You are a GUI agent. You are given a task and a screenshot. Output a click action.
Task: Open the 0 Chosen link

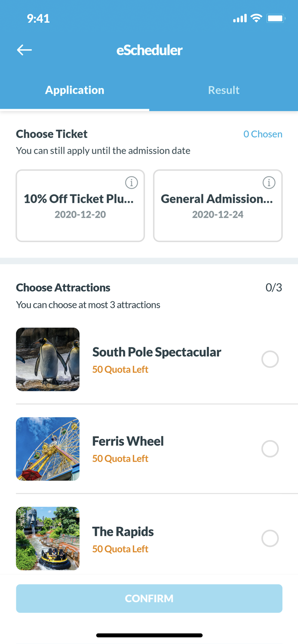pyautogui.click(x=263, y=134)
